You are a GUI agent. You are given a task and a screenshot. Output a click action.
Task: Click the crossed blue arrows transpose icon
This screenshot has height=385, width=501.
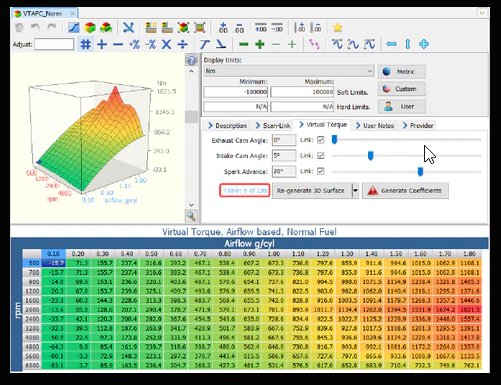[128, 27]
